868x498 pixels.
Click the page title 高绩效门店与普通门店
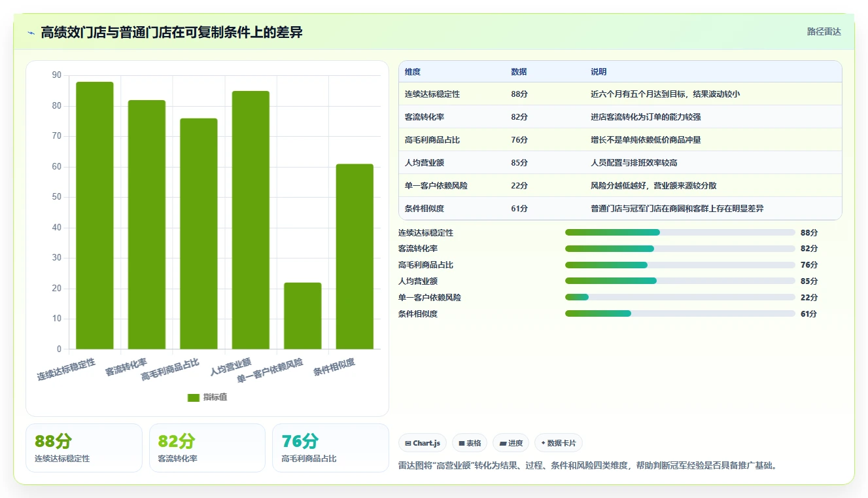coord(171,32)
